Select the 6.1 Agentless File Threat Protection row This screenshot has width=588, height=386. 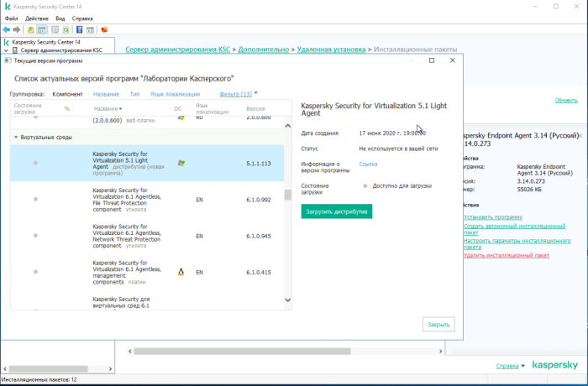coord(147,200)
